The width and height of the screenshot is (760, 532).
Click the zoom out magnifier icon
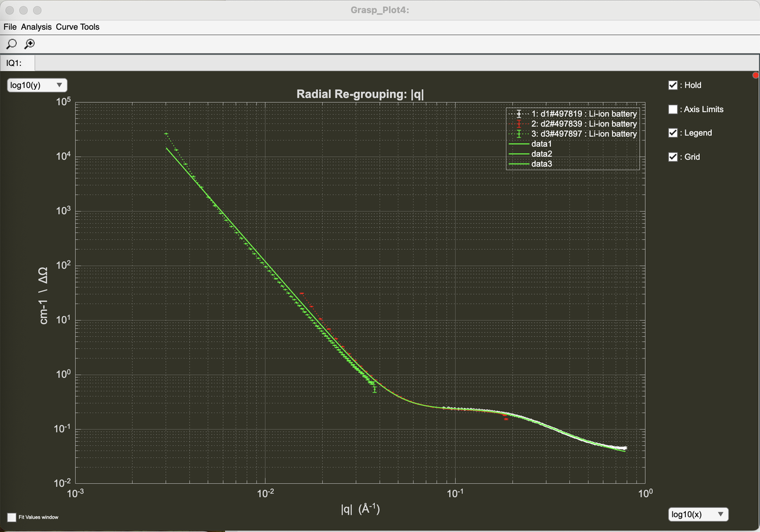coord(11,44)
